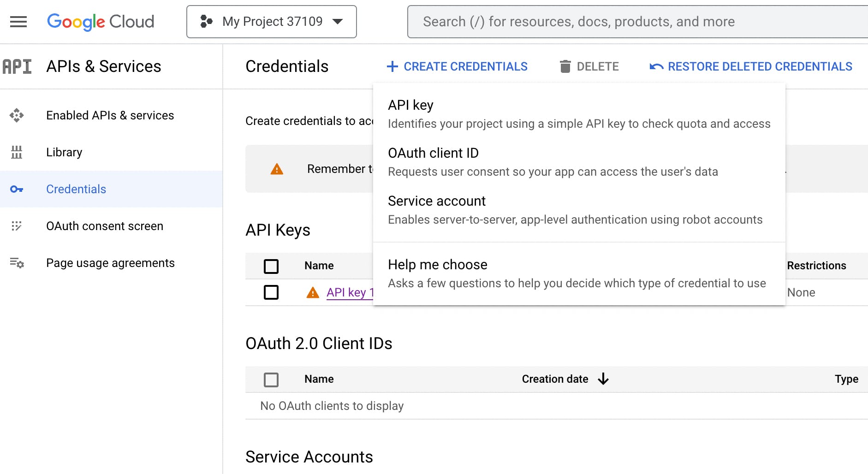Toggle the OAuth Client IDs select-all checkbox
This screenshot has width=868, height=474.
271,379
